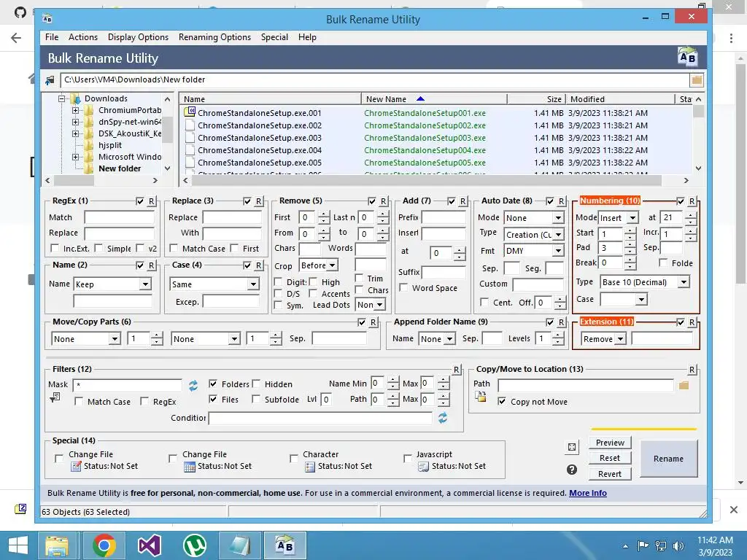Enable Match Case in Replace (3)

click(174, 248)
